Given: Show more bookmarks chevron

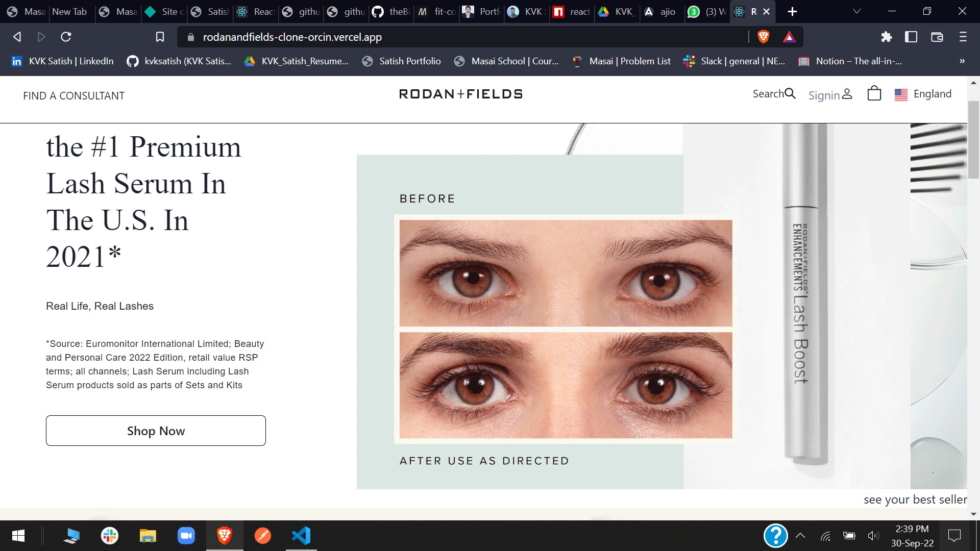Looking at the screenshot, I should [x=962, y=61].
